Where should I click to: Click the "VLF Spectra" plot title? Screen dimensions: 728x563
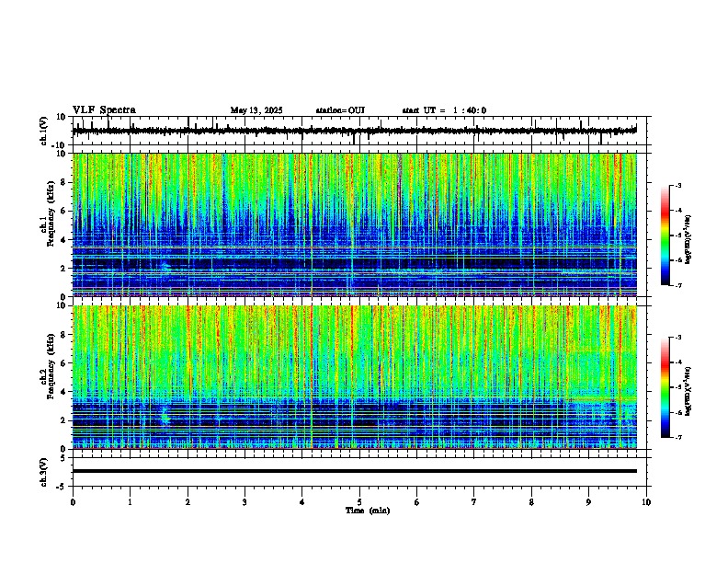tap(104, 110)
